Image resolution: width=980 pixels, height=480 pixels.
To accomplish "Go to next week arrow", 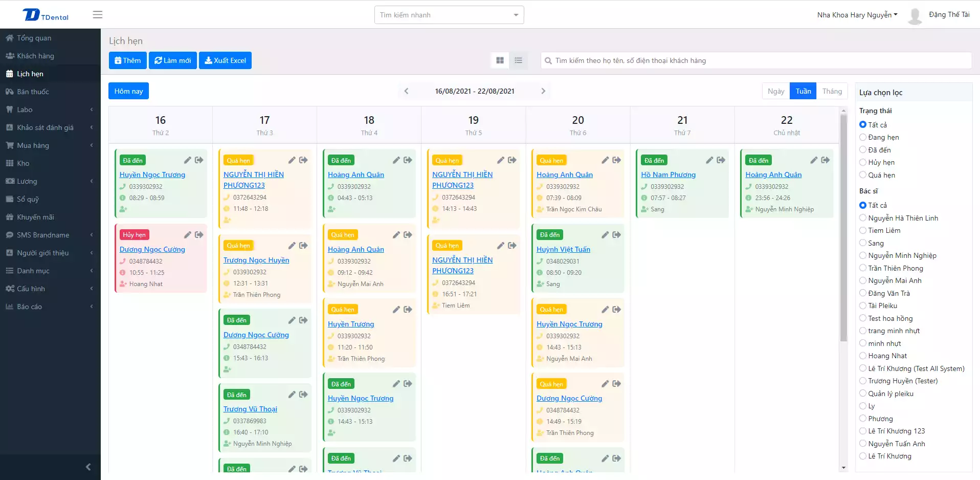I will pos(543,91).
